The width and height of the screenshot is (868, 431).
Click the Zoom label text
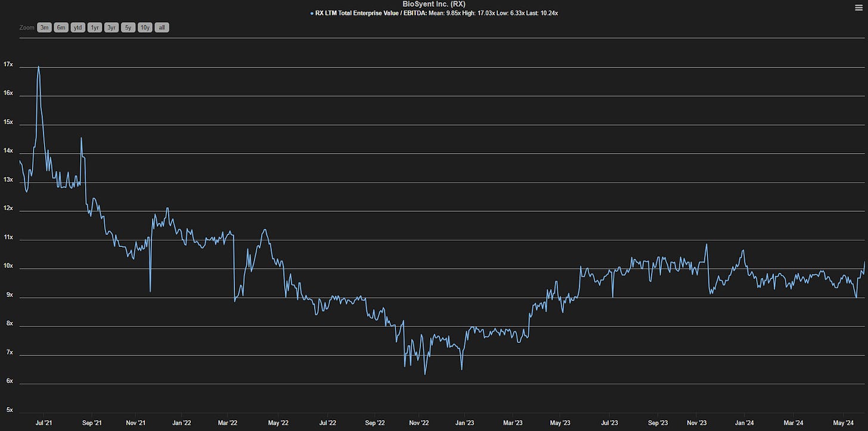point(26,27)
